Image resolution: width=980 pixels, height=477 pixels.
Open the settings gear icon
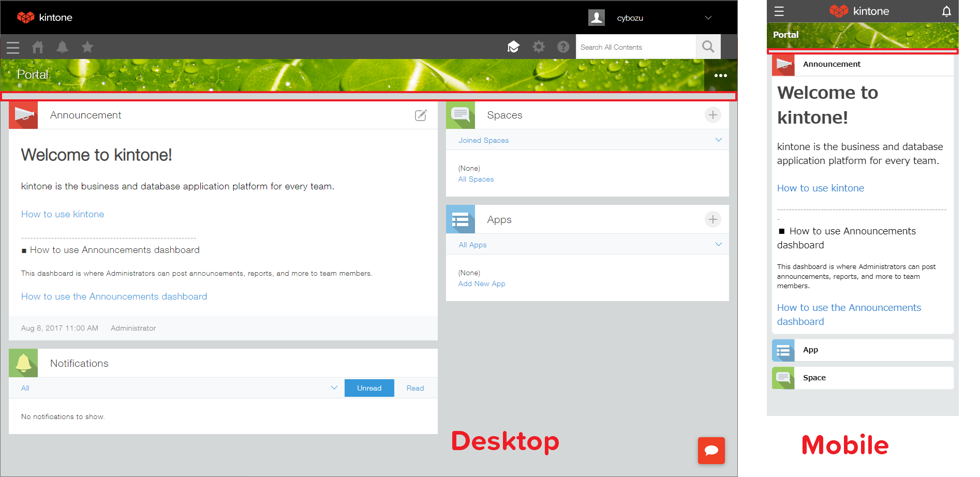coord(539,47)
